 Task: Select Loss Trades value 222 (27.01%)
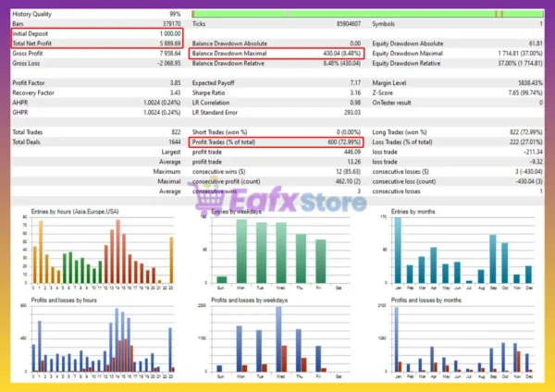526,141
